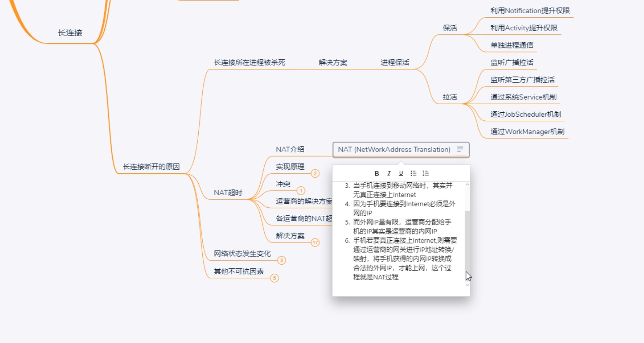Click the bulleted list icon in note toolbar

(x=413, y=173)
